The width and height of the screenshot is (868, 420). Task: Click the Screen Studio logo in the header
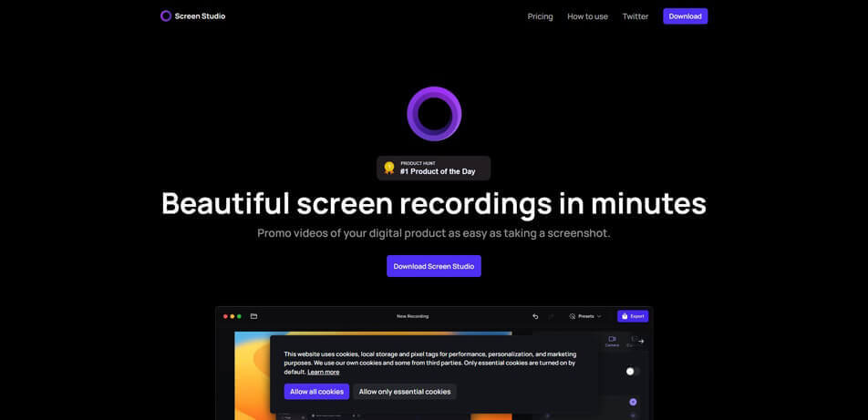(x=192, y=16)
